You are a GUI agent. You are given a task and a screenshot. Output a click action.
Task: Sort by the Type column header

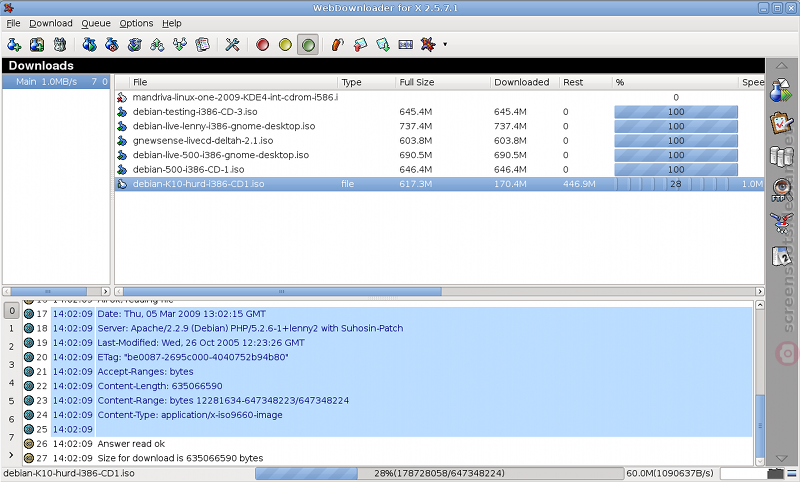click(366, 82)
